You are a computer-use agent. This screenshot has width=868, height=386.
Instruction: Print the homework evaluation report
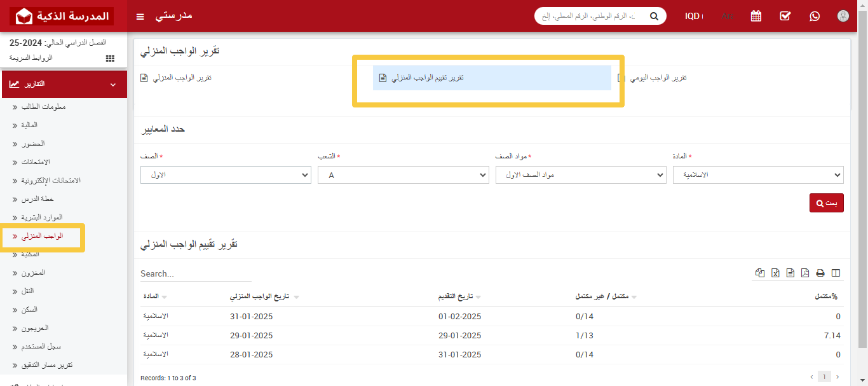pyautogui.click(x=820, y=273)
